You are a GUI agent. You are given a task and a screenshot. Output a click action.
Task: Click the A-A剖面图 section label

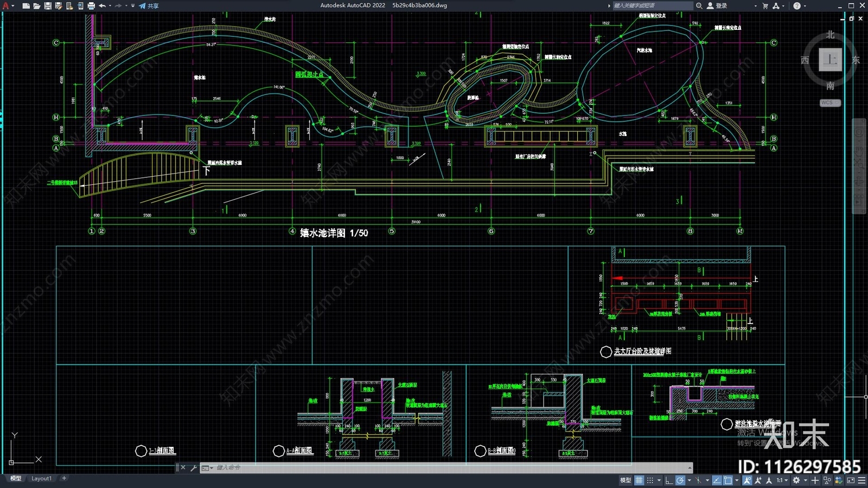(299, 451)
